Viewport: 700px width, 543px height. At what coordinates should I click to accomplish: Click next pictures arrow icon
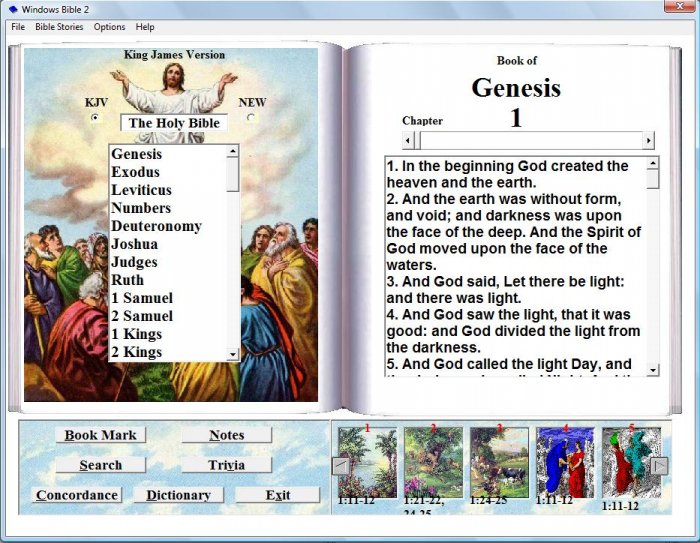[659, 466]
